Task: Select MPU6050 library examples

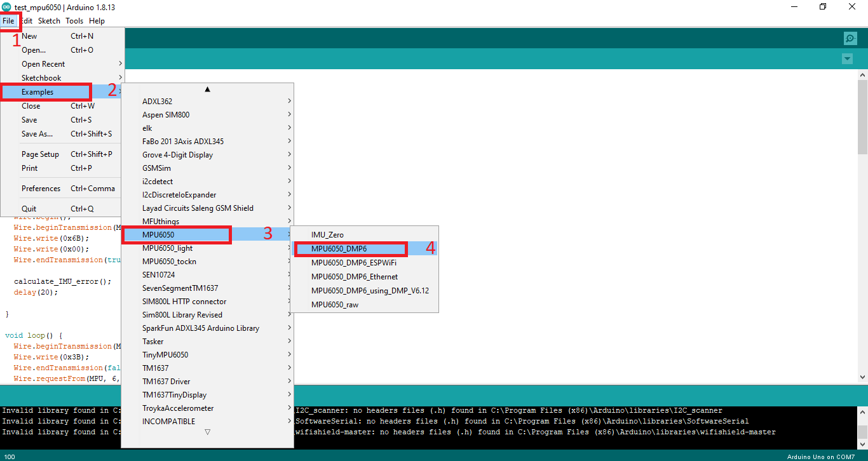Action: click(x=207, y=235)
